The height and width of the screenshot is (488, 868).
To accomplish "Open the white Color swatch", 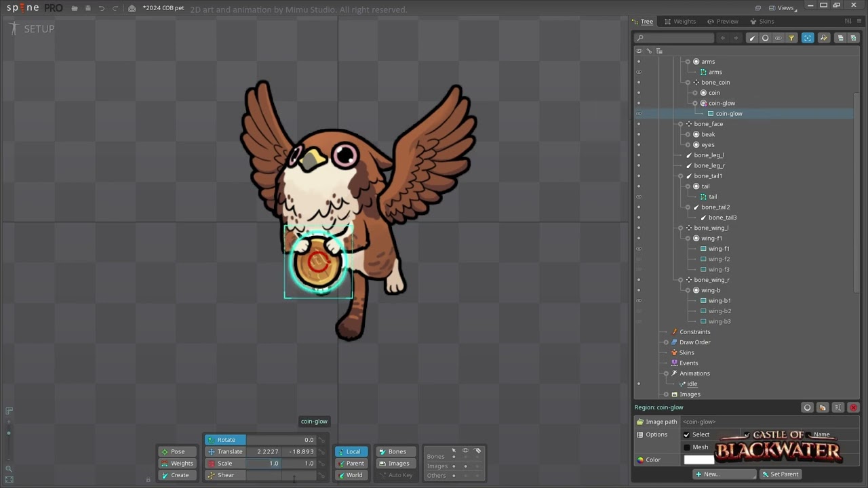I will click(x=698, y=460).
